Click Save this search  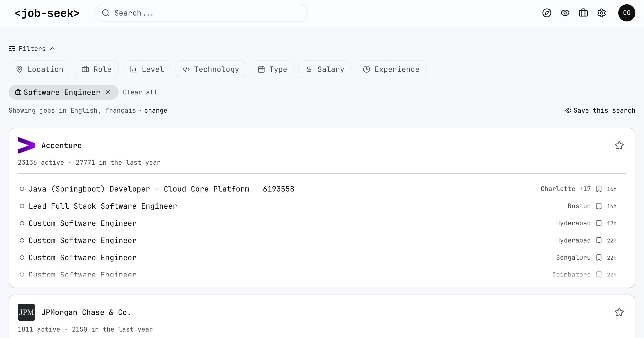point(600,111)
